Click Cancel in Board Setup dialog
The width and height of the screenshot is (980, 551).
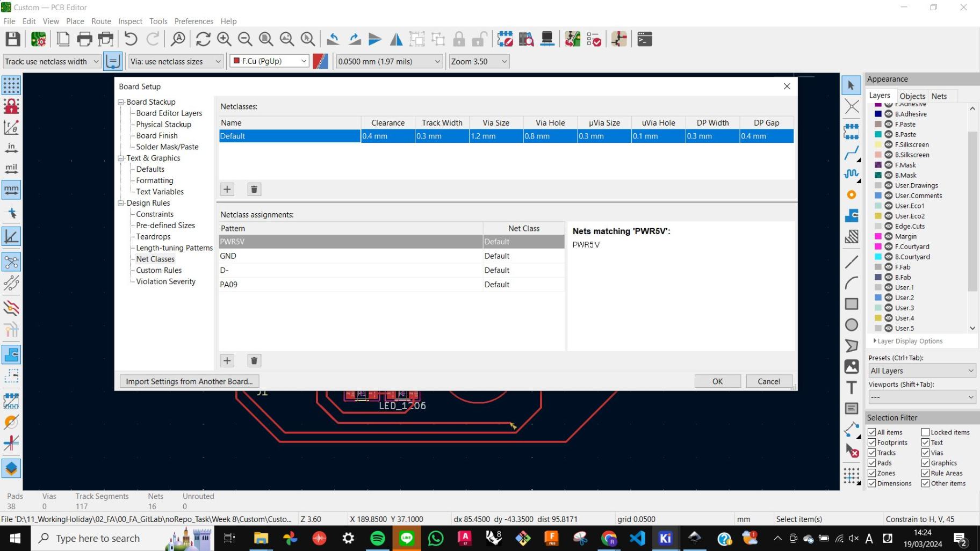769,381
